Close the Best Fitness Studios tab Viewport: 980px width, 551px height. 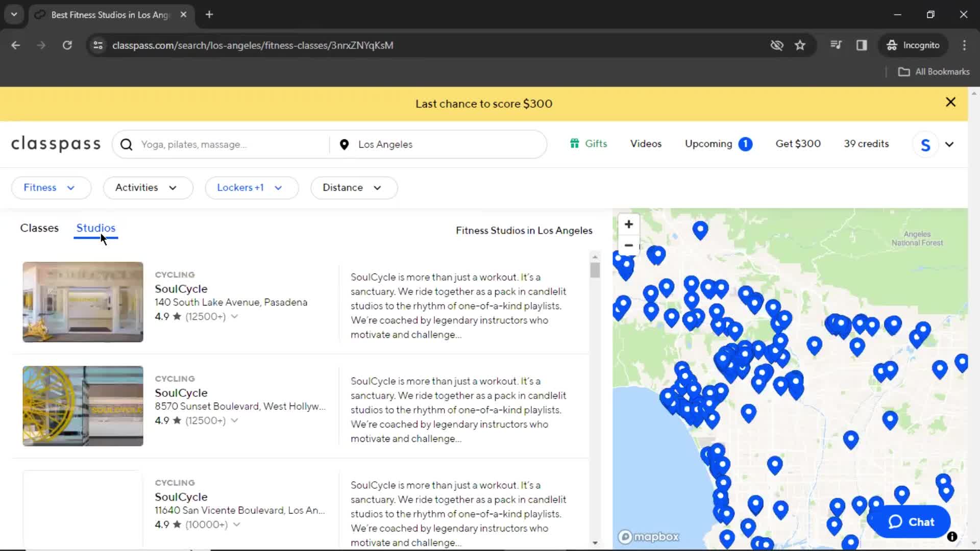[183, 15]
